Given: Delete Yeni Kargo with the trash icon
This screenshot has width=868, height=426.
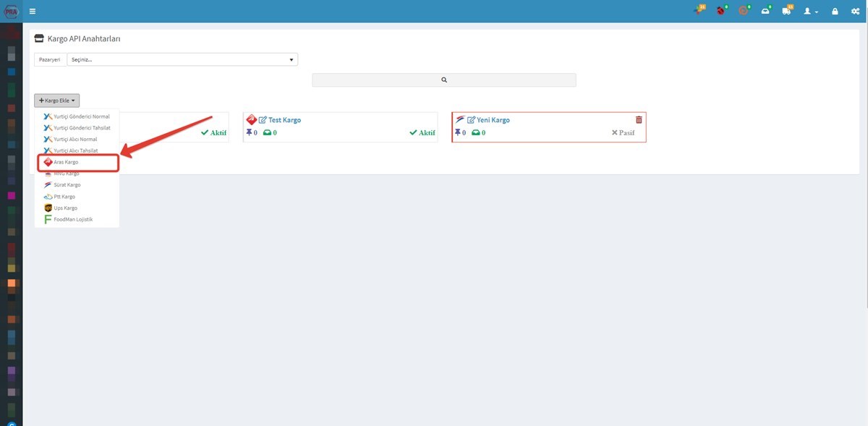Looking at the screenshot, I should pyautogui.click(x=639, y=120).
